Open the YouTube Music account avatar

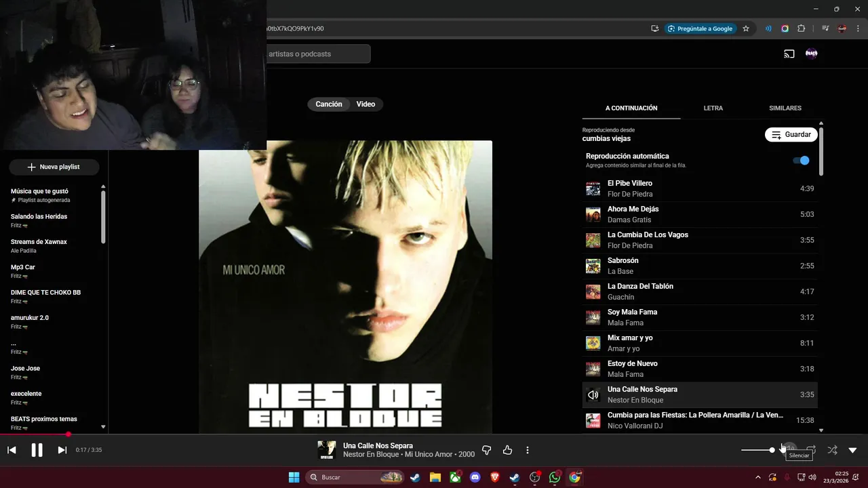pos(812,54)
